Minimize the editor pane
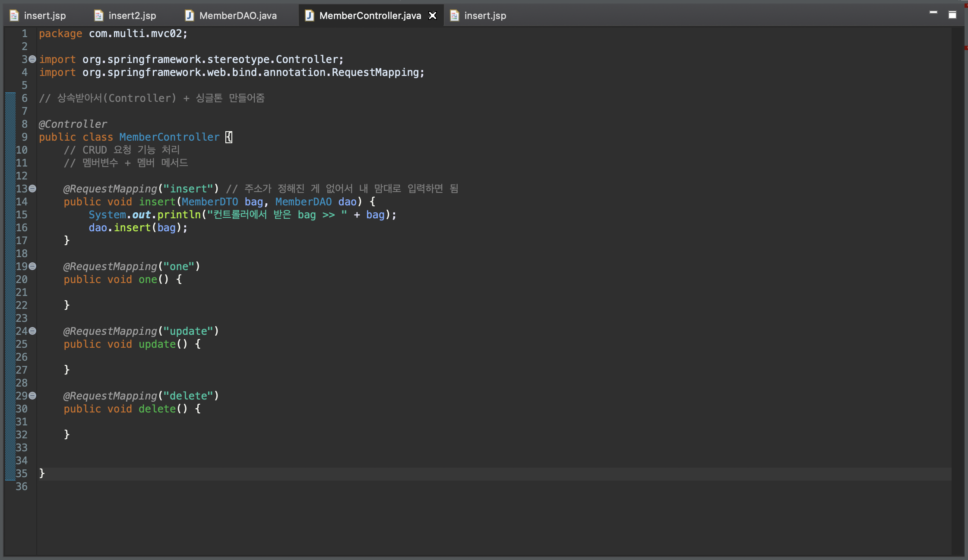Screen dimensions: 968x560 933,13
